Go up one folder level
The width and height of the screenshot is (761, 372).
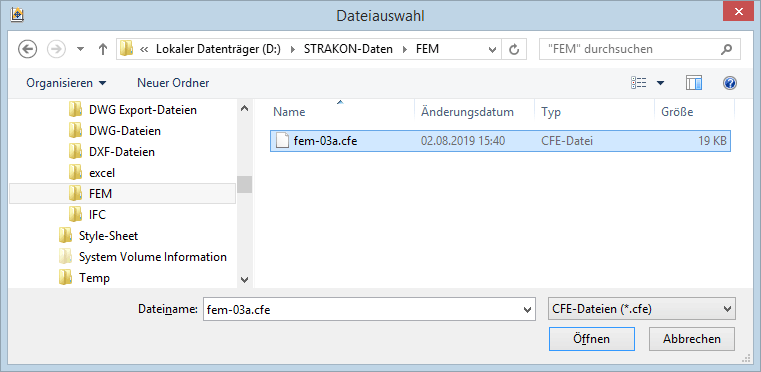pyautogui.click(x=102, y=49)
